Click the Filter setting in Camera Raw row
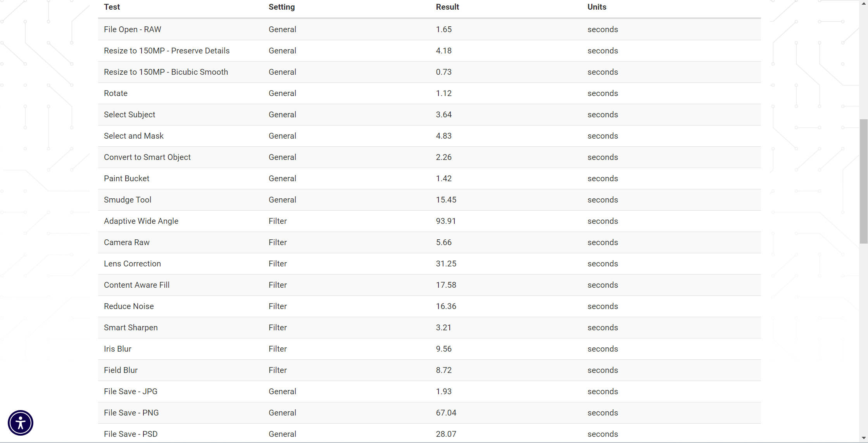The width and height of the screenshot is (868, 443). (278, 242)
